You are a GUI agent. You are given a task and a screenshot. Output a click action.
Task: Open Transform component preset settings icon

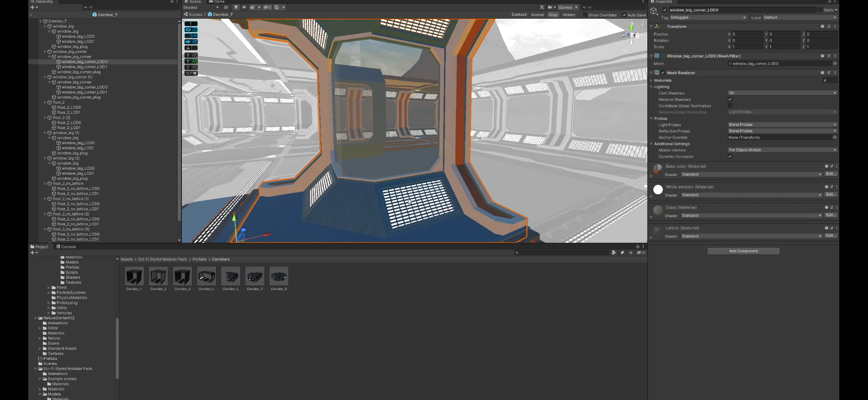coord(829,26)
